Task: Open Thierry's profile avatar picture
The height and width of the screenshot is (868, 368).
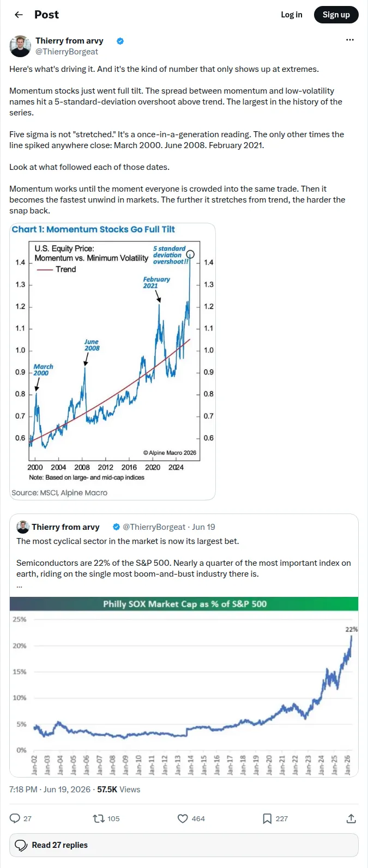Action: (x=20, y=46)
